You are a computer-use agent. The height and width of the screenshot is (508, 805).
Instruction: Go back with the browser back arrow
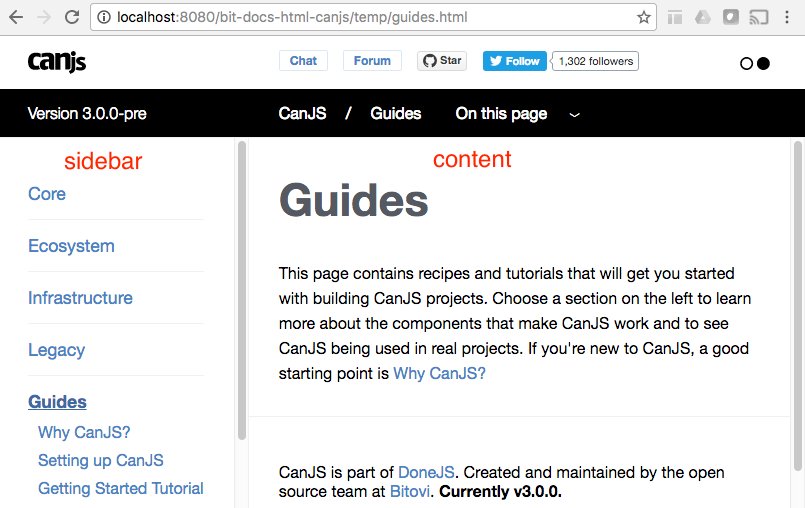tap(16, 17)
